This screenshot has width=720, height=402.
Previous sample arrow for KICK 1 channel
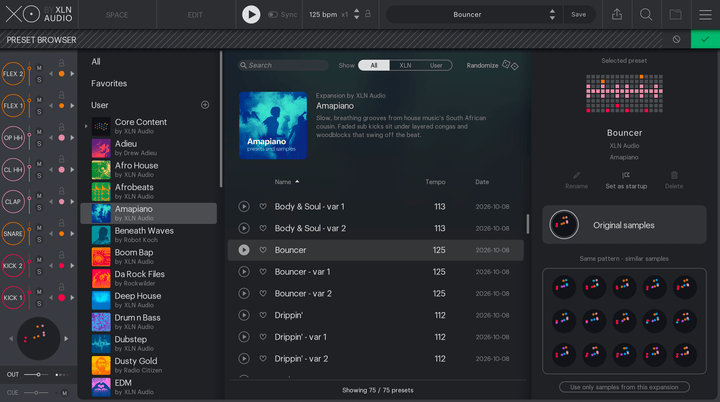(x=51, y=298)
